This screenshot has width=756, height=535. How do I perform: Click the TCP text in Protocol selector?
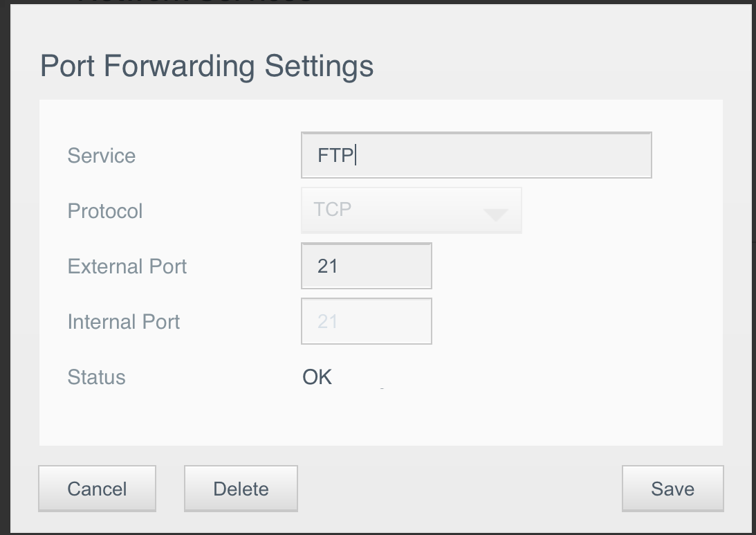coord(333,210)
